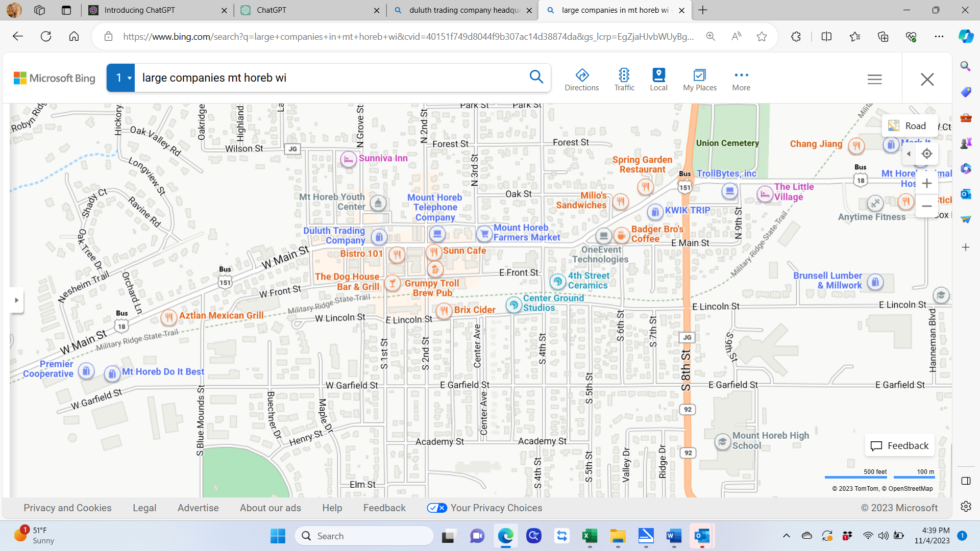Select the Mount Horeb High School pin
Screen dimensions: 980x551
pos(722,441)
